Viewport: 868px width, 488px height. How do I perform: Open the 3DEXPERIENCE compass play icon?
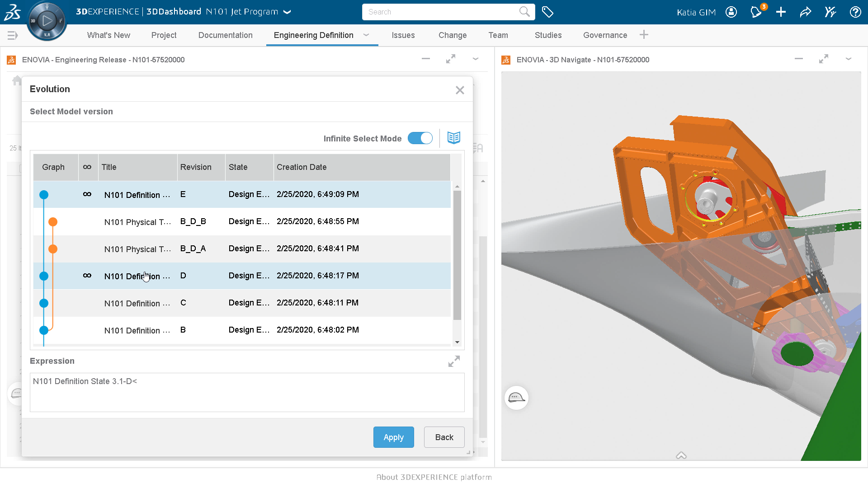point(47,20)
